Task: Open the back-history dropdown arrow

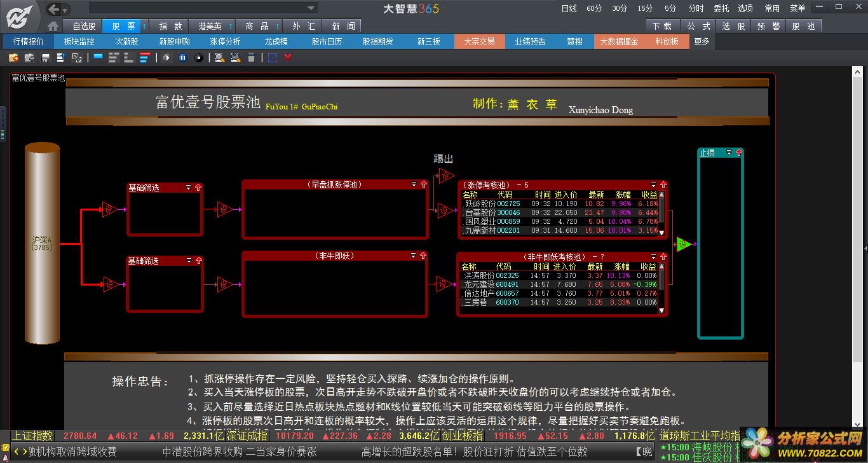Action: (x=65, y=10)
